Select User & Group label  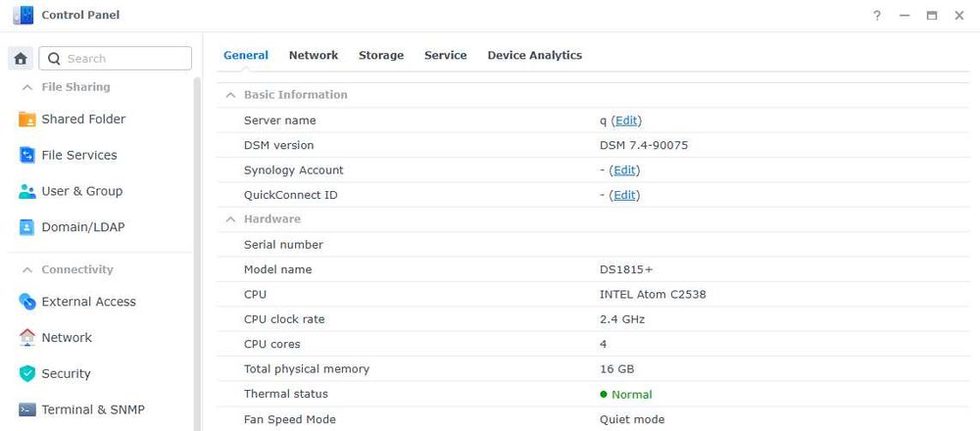[x=82, y=191]
